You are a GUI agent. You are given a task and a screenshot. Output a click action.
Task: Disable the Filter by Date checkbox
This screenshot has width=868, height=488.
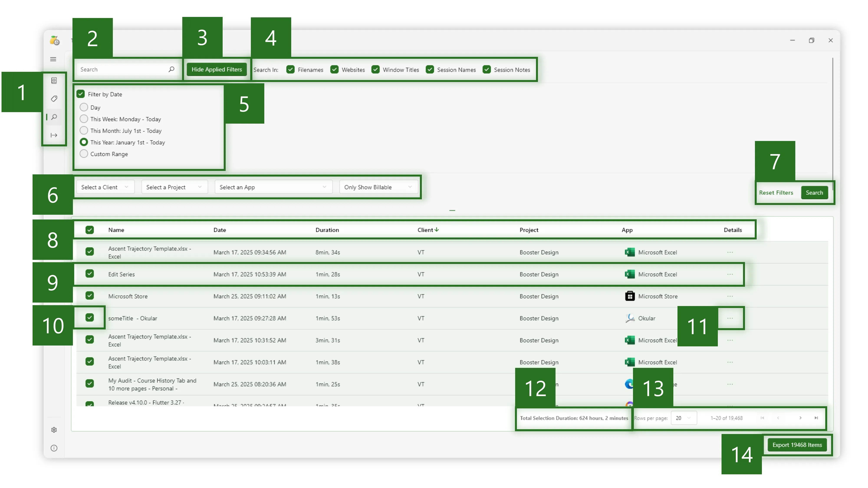pos(81,94)
